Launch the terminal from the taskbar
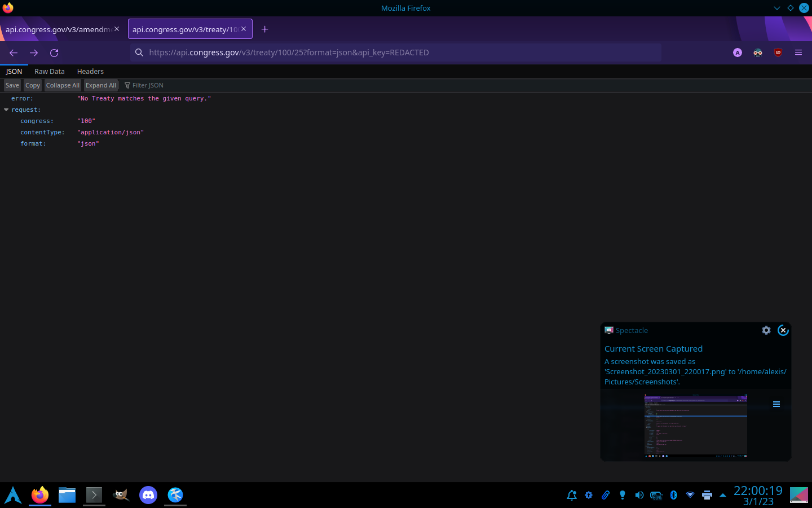Screen dimensions: 812x508 click(x=94, y=495)
